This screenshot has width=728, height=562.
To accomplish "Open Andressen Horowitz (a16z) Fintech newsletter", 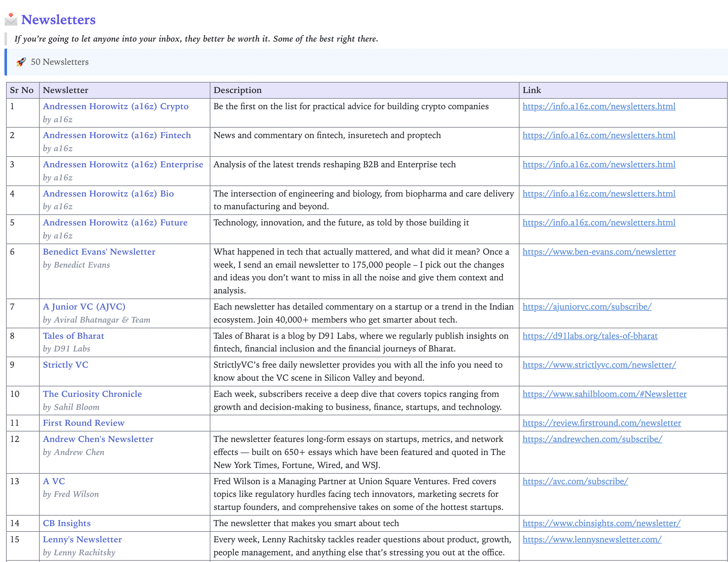I will tap(117, 135).
